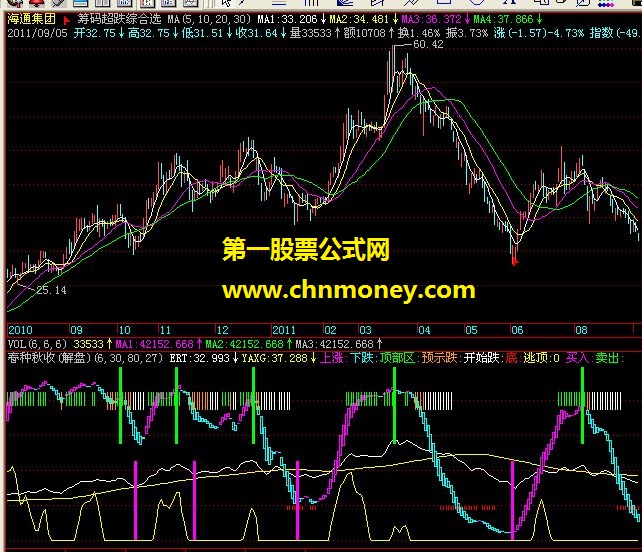The image size is (642, 552).
Task: Click the 06 month label on time axis
Action: pyautogui.click(x=517, y=330)
